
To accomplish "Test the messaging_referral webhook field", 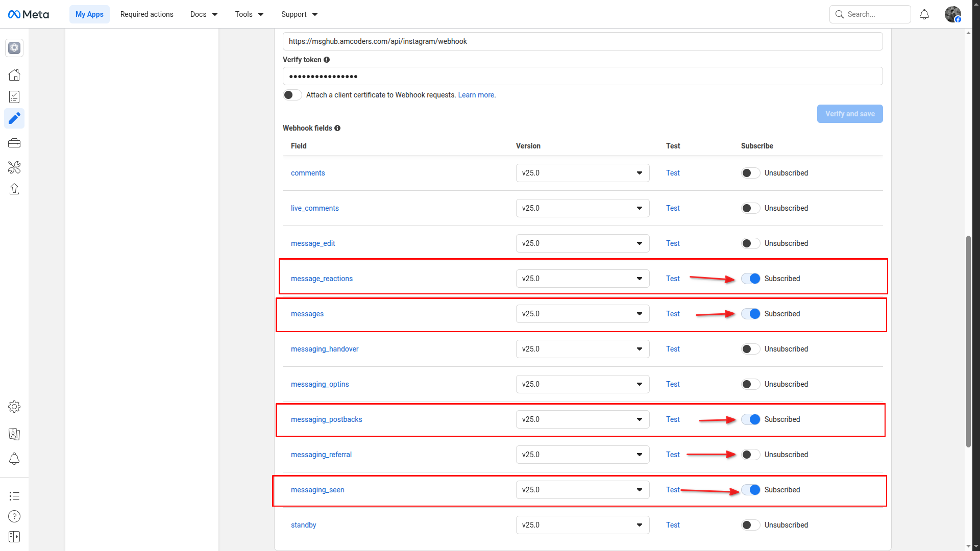I will tap(673, 454).
